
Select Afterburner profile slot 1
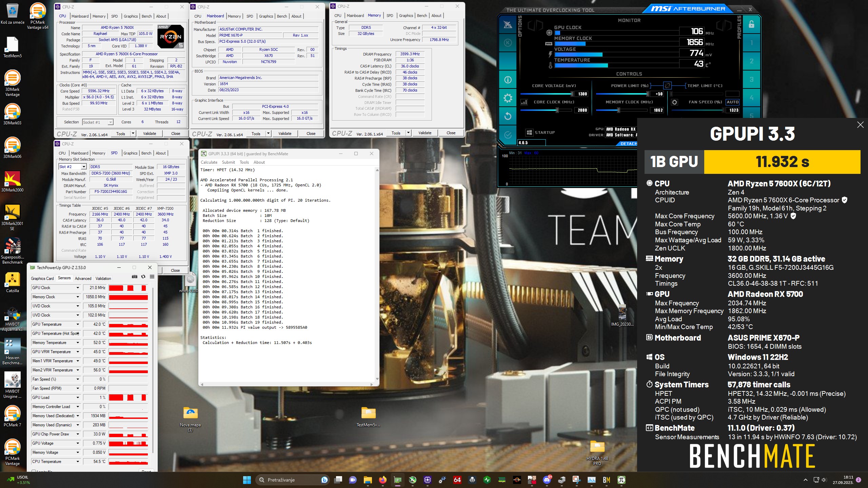pyautogui.click(x=751, y=43)
